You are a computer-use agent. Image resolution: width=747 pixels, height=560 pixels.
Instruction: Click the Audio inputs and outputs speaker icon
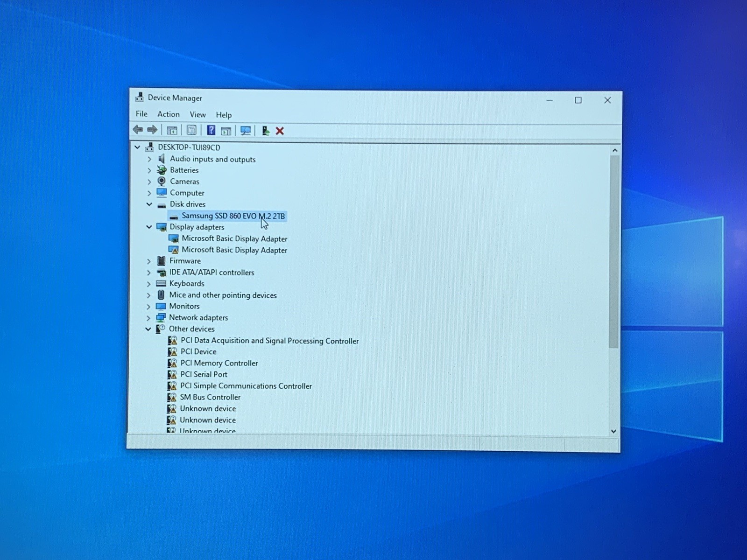162,159
